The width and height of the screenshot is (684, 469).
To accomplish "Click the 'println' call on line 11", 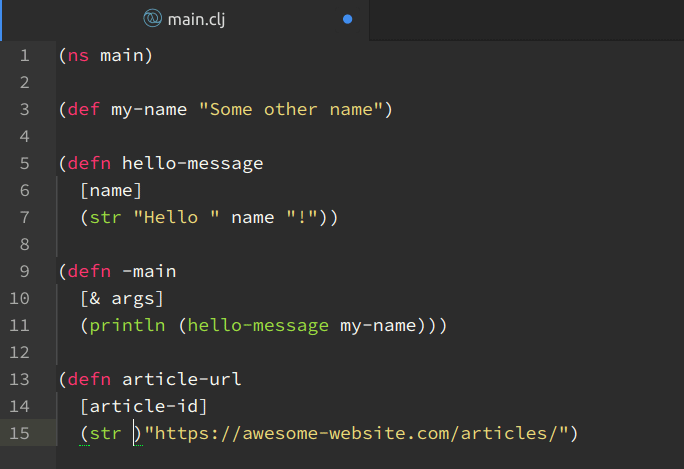I will tap(127, 326).
